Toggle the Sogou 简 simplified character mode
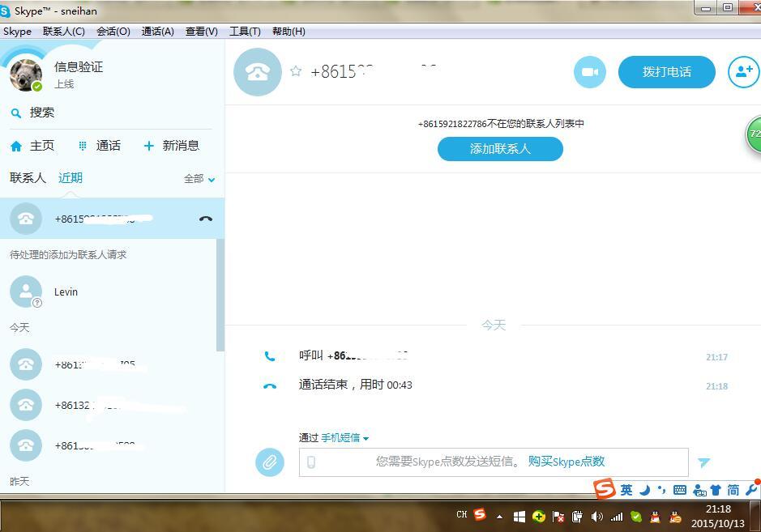The image size is (761, 532). click(733, 490)
